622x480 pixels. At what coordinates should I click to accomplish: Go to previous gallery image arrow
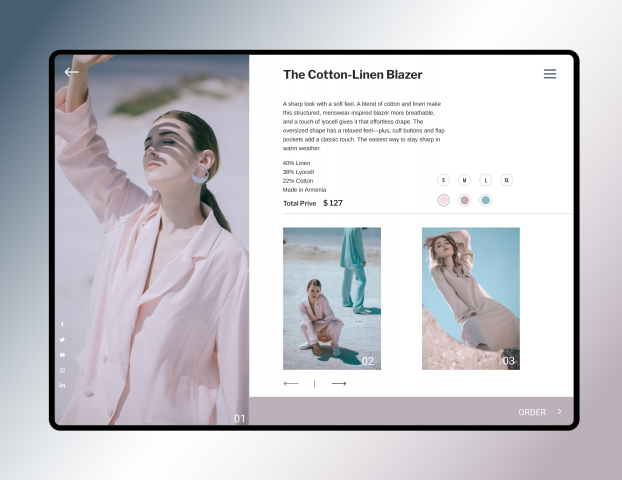pos(291,384)
